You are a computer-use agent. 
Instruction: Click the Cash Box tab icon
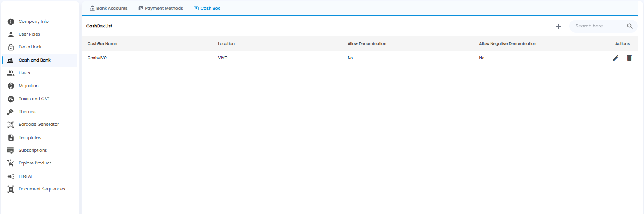196,8
